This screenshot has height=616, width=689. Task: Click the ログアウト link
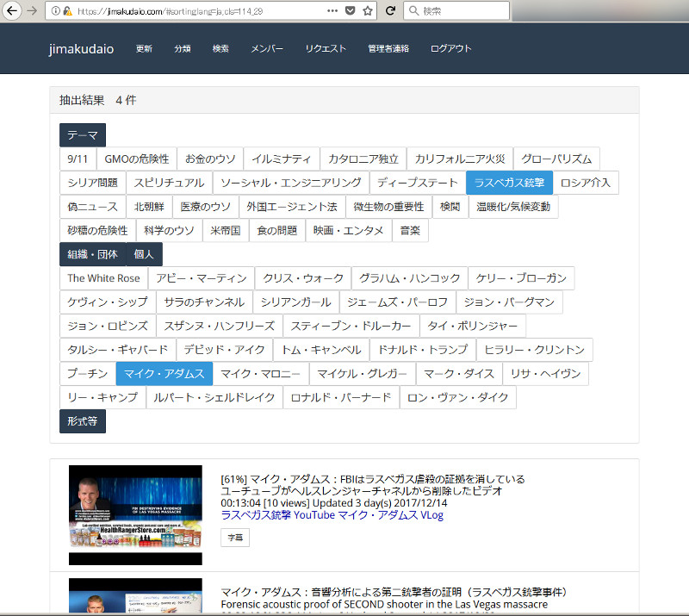click(x=450, y=49)
